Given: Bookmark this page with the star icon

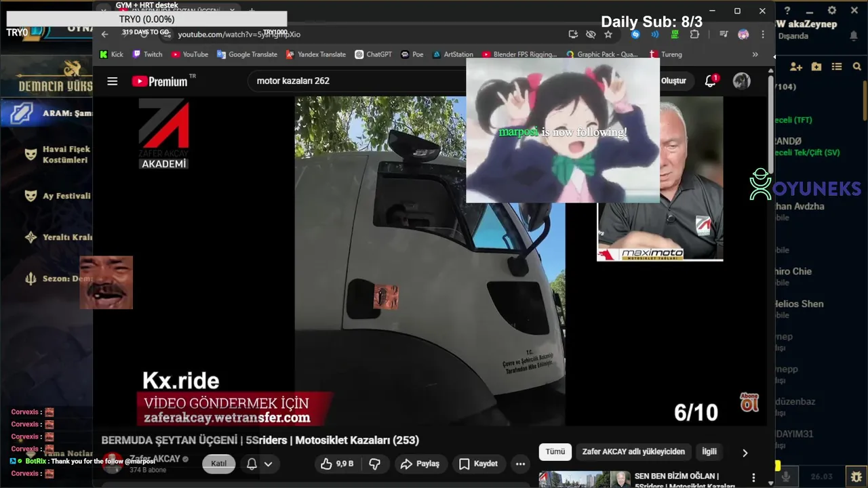Looking at the screenshot, I should pos(608,34).
